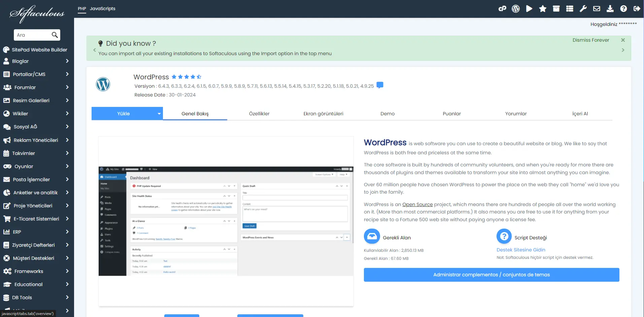Open the email envelope icon in top bar
The image size is (644, 317).
pos(597,9)
